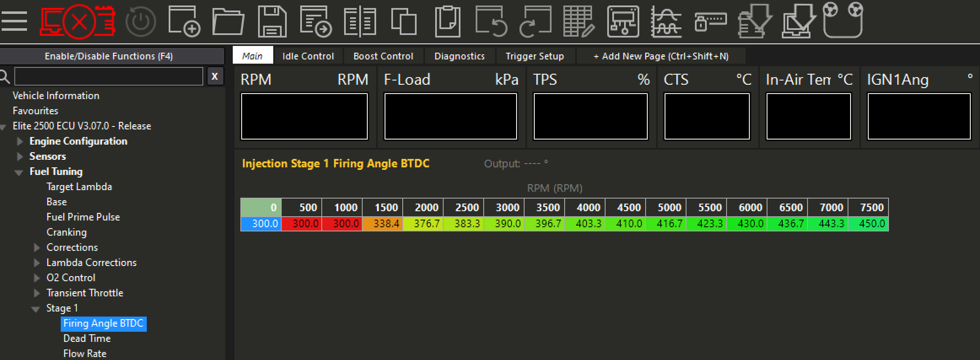
Task: Click the compare maps icon
Action: (x=360, y=21)
